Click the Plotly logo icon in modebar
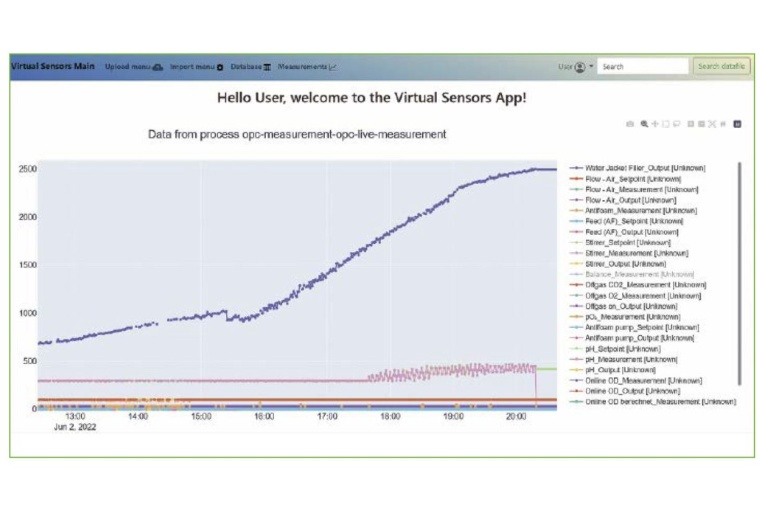The height and width of the screenshot is (505, 760). 737,124
